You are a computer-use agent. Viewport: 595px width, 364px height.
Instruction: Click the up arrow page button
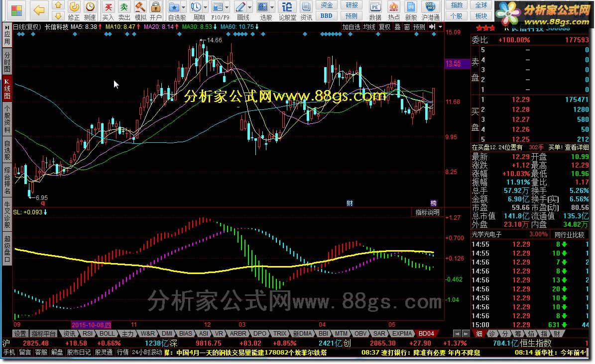click(x=58, y=5)
